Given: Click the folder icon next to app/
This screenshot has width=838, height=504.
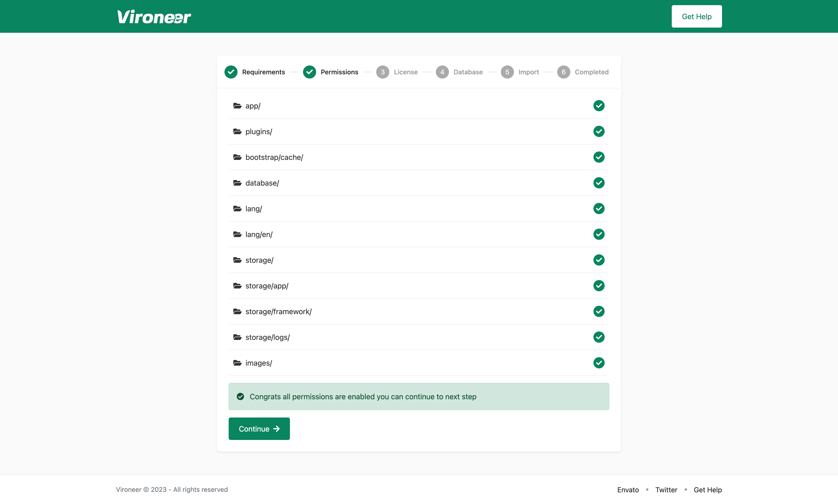Looking at the screenshot, I should [237, 106].
